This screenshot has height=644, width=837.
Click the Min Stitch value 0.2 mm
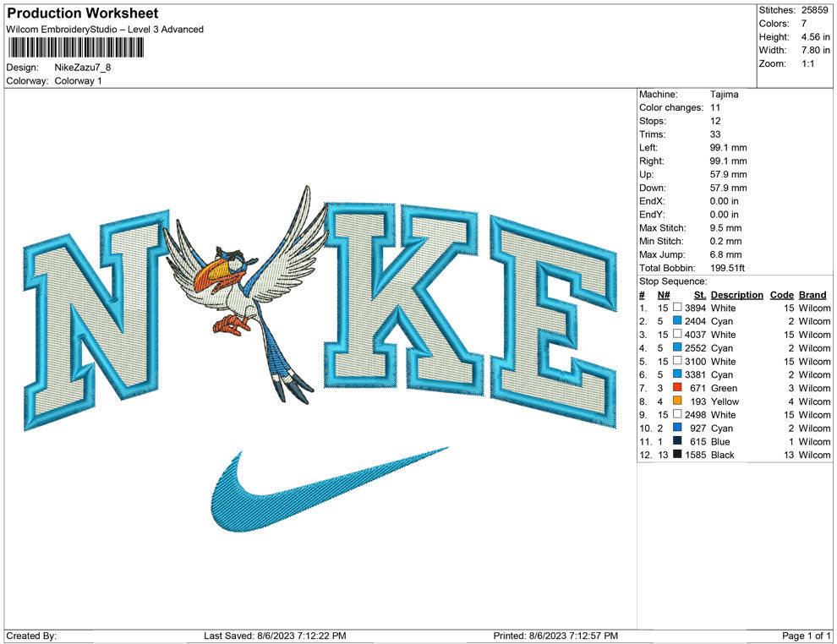[726, 241]
